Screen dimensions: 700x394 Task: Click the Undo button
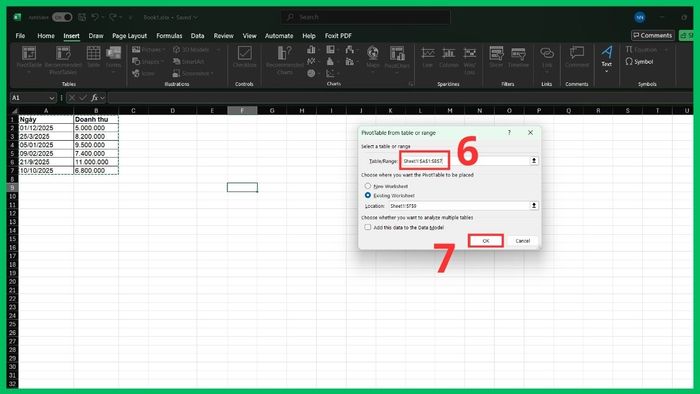(x=95, y=17)
